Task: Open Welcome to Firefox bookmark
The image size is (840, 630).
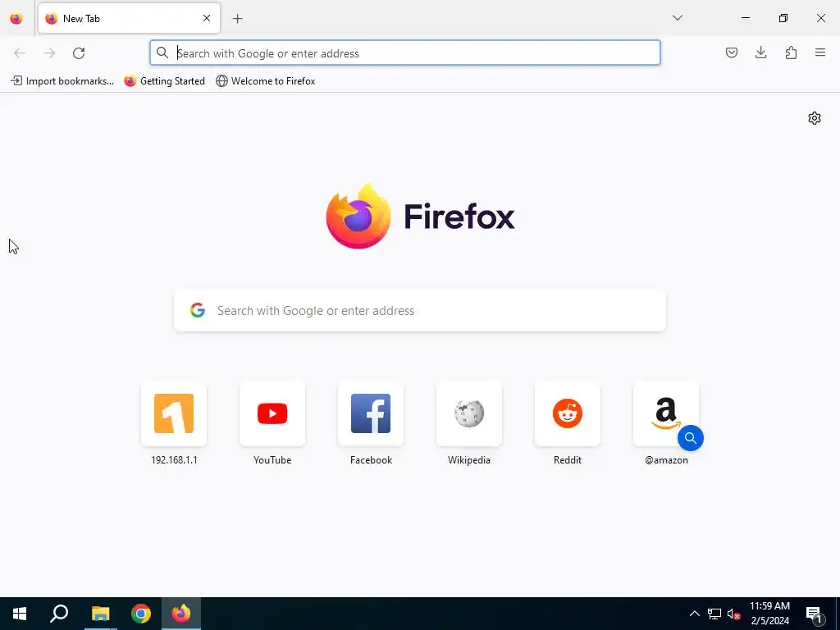Action: tap(266, 81)
